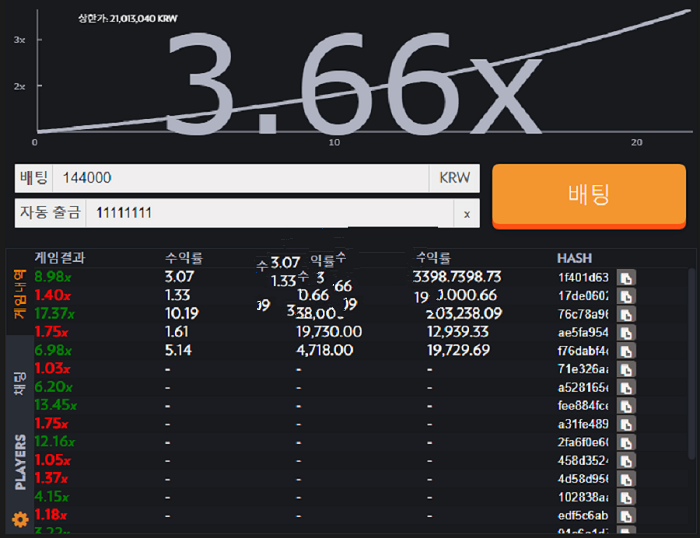Copy hash ae5fa954 via copy icon
The width and height of the screenshot is (700, 538).
coord(626,333)
